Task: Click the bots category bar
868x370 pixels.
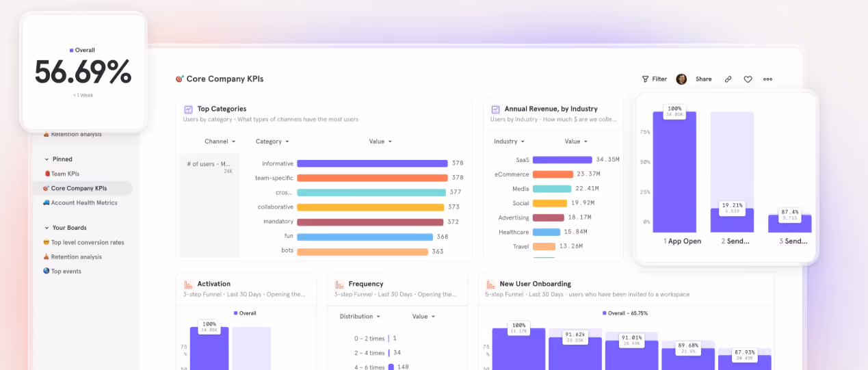Action: click(x=363, y=251)
